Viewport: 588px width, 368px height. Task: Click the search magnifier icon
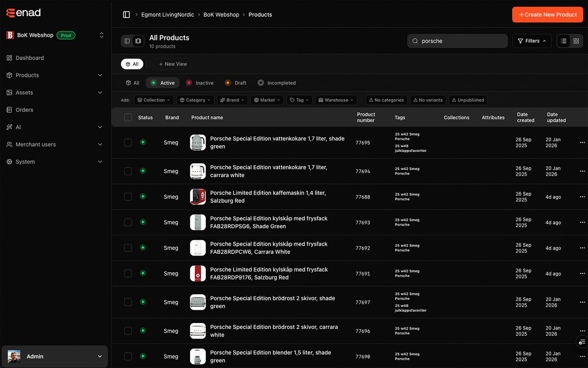click(x=415, y=41)
